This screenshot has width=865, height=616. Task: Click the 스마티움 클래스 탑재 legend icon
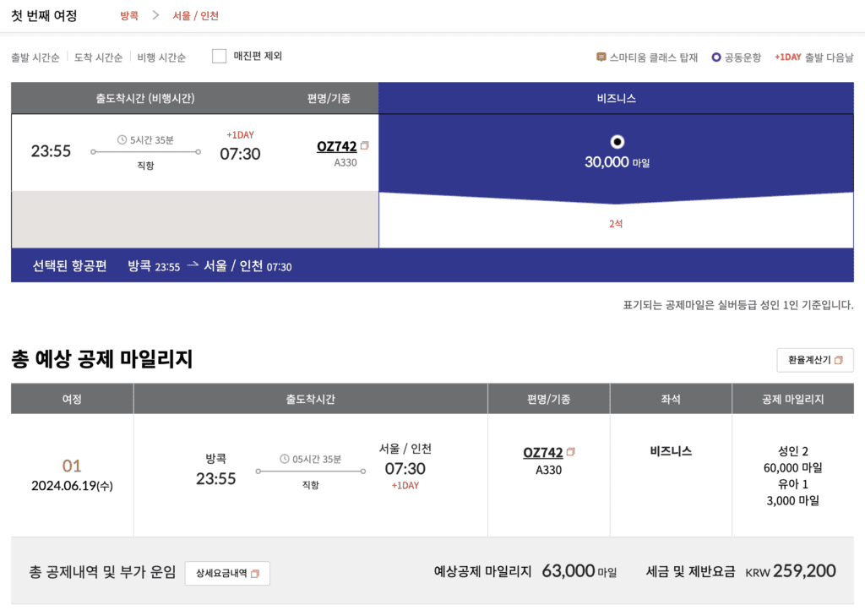pos(601,57)
